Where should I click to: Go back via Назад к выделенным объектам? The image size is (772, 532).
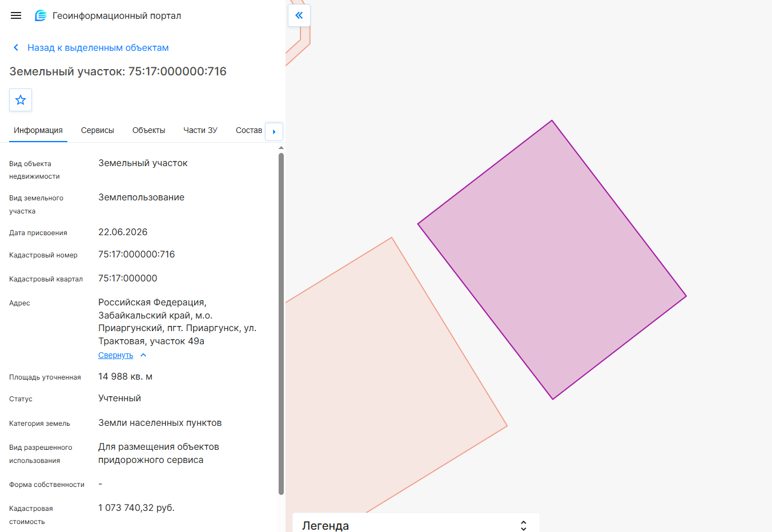[98, 47]
